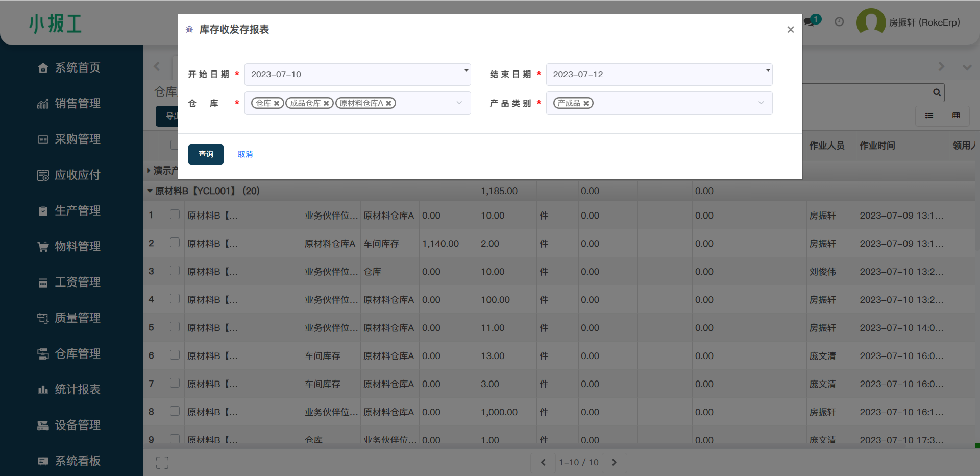The image size is (980, 476).
Task: Open the chat messages icon
Action: pyautogui.click(x=809, y=22)
